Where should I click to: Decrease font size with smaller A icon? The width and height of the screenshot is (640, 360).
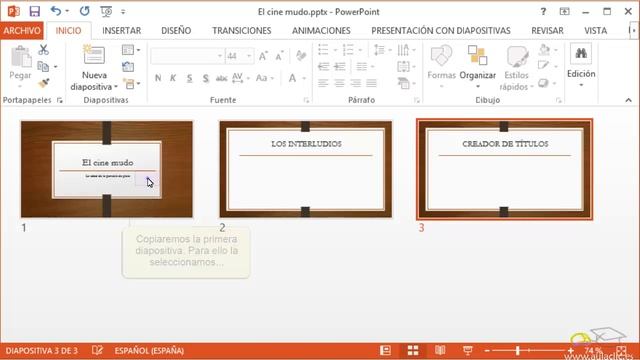(x=280, y=56)
